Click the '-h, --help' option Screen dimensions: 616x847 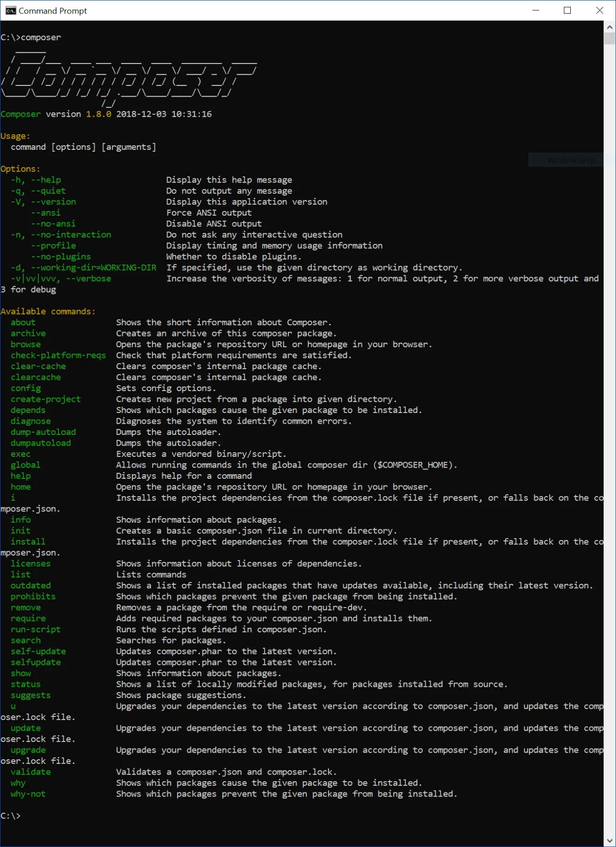click(36, 180)
